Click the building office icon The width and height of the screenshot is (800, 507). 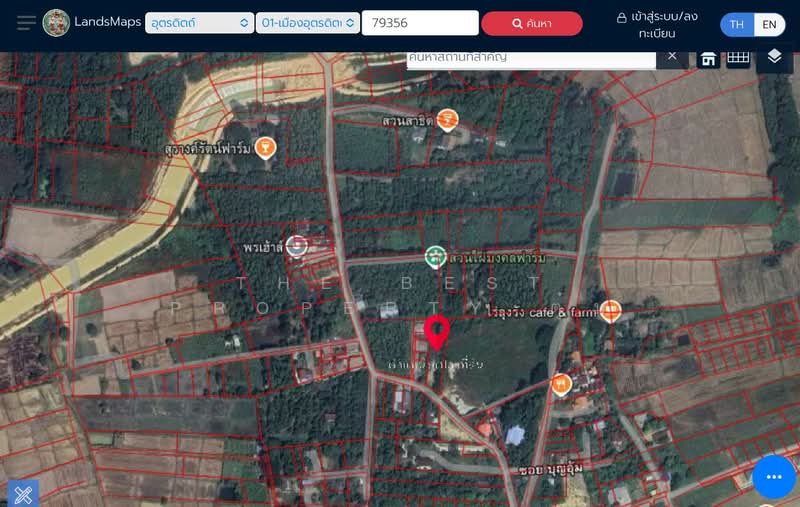(708, 58)
